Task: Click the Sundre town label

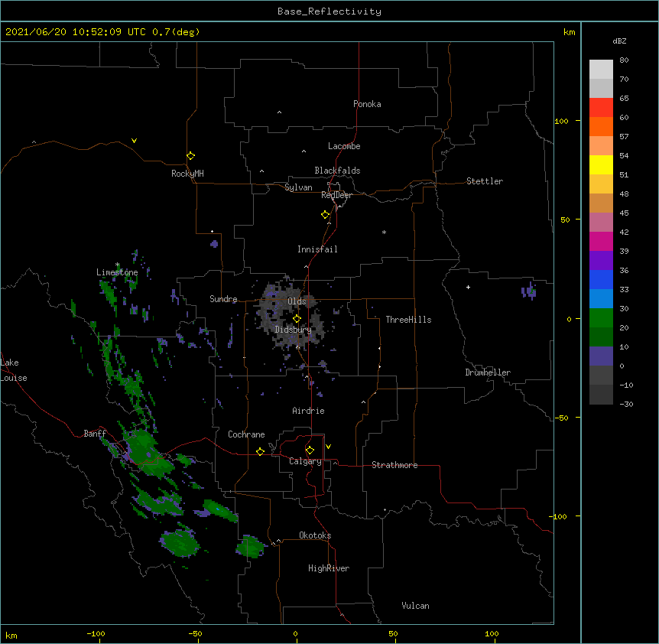Action: tap(223, 299)
